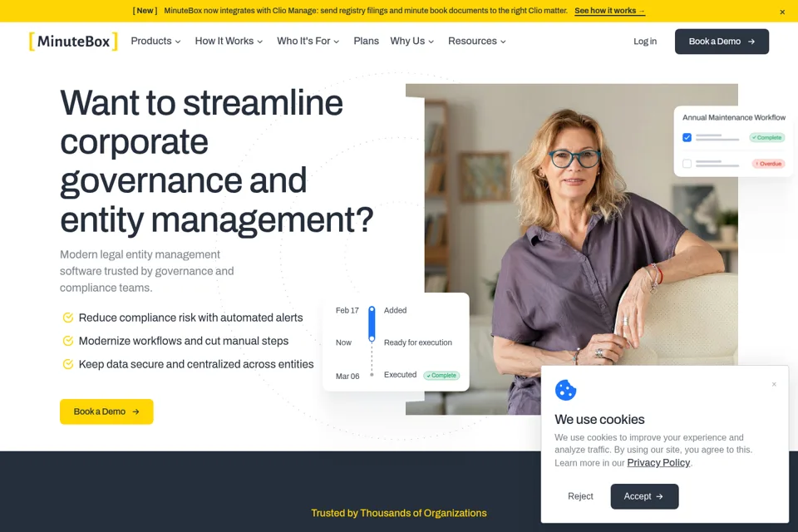The height and width of the screenshot is (532, 798).
Task: Open the Who It's For dropdown
Action: click(x=308, y=42)
